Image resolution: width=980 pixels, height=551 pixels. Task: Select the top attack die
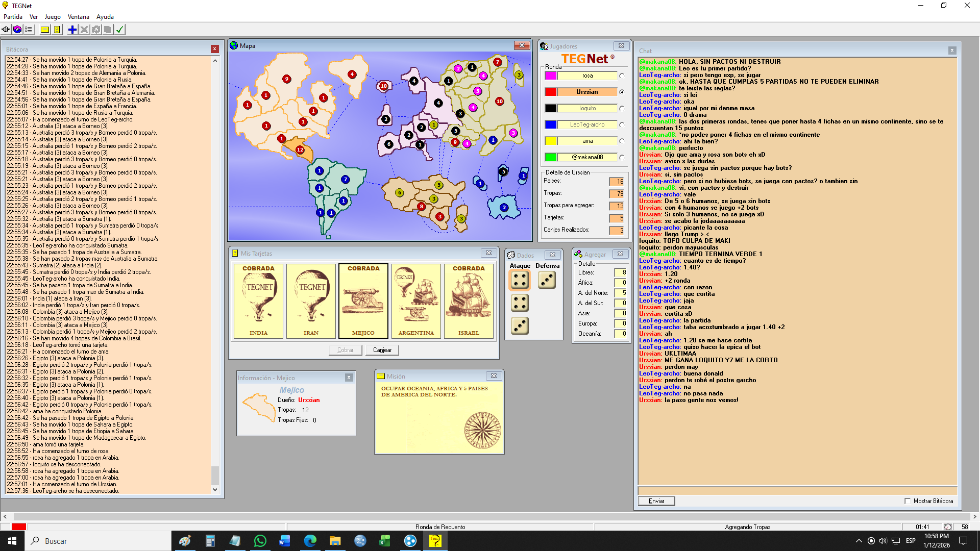[x=520, y=280]
